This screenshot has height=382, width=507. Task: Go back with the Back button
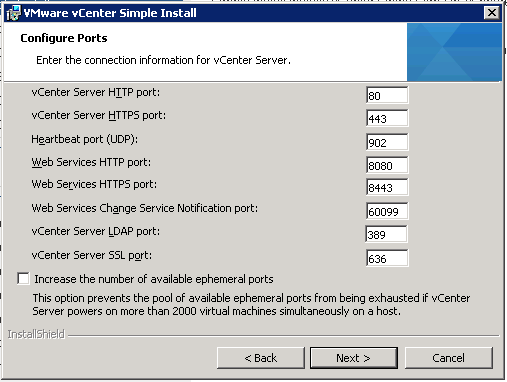[x=261, y=358]
